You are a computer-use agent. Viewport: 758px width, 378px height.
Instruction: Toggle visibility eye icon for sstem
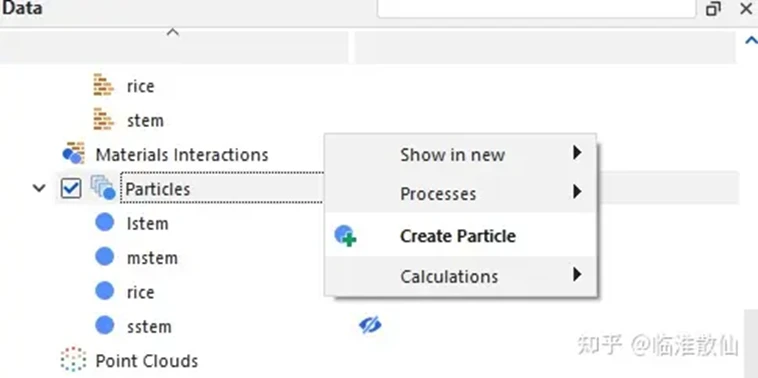370,325
